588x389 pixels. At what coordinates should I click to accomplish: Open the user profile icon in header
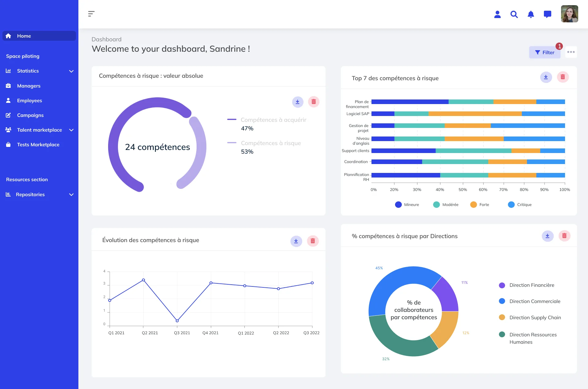(x=497, y=14)
